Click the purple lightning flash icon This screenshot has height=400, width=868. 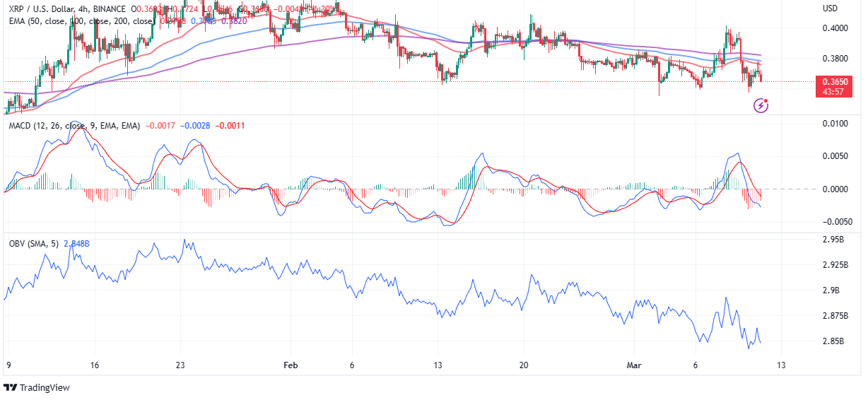(x=761, y=105)
